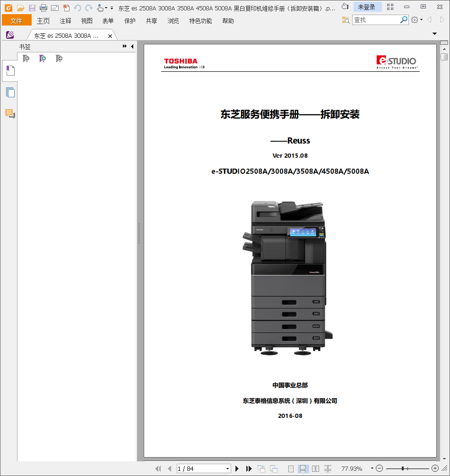Open the 共享 ribbon tab
This screenshot has width=450, height=476.
[151, 21]
